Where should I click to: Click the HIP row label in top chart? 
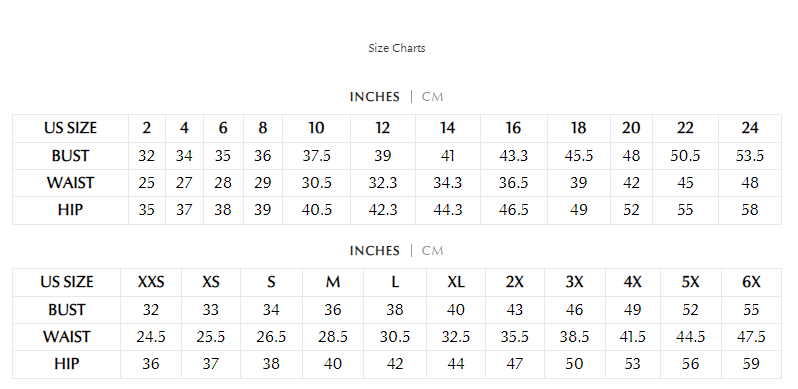click(70, 210)
